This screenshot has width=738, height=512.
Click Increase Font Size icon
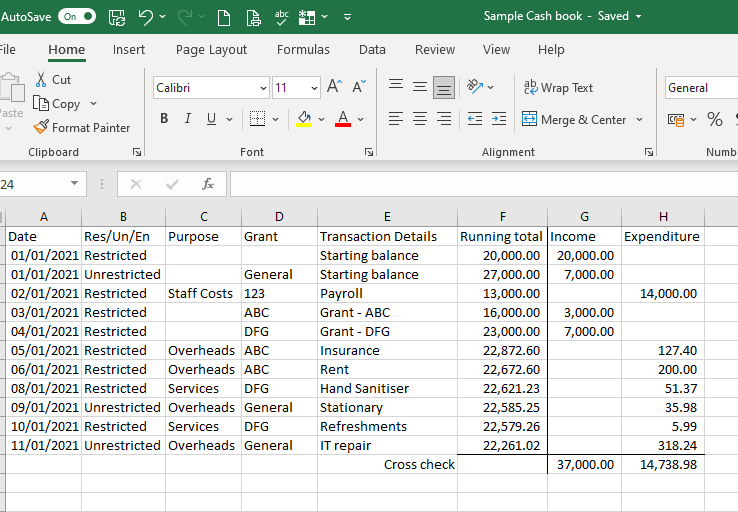[335, 87]
